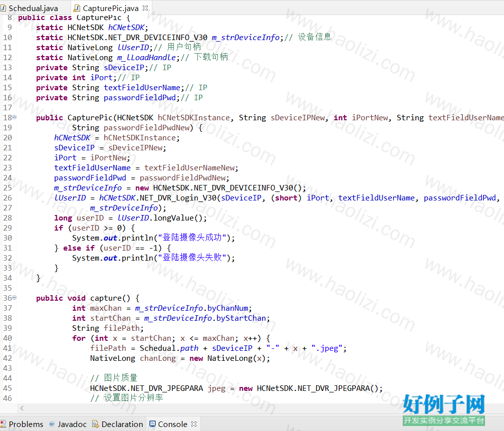Viewport: 504px width, 431px height.
Task: Click the // 设置图片分辨率 comment on line 46
Action: click(127, 398)
